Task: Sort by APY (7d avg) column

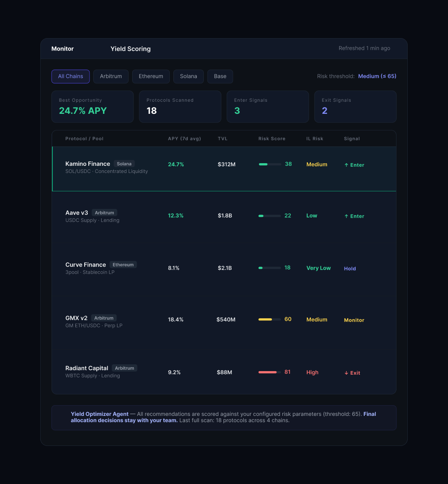Action: pos(184,139)
